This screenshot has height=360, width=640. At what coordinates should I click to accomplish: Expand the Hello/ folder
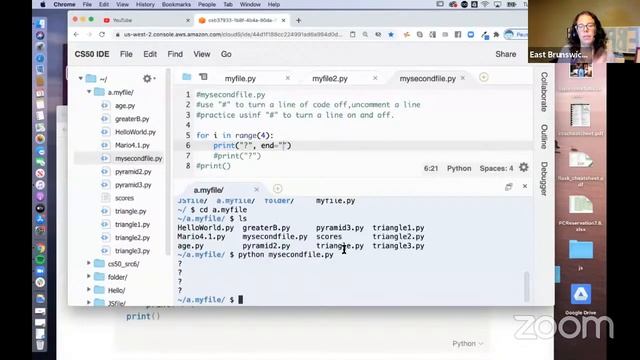(x=89, y=290)
